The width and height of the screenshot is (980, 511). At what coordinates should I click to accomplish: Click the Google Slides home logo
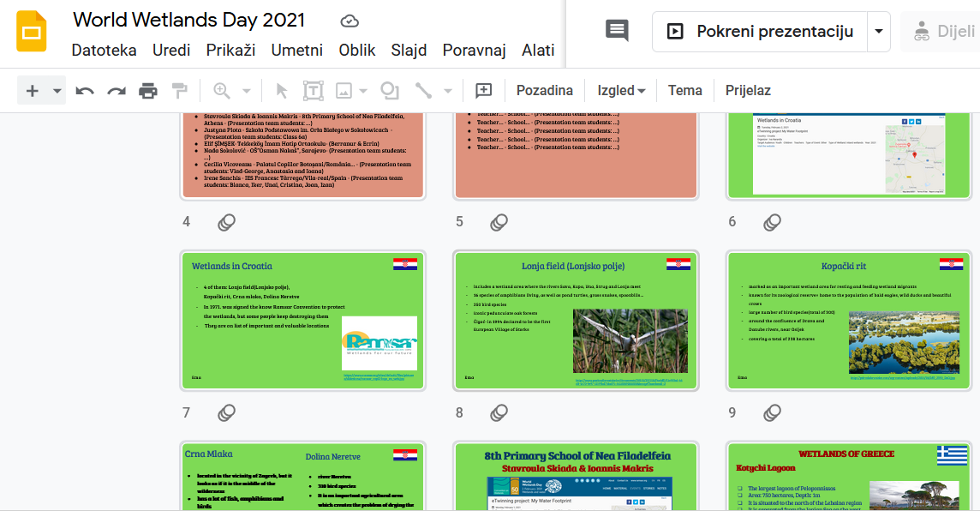[31, 31]
